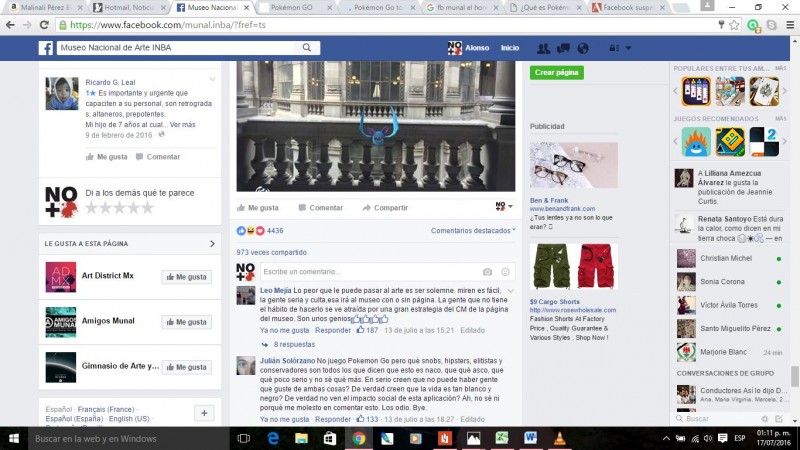Click the search magnifier in Facebook bar
Screen dimensions: 800x450
tap(307, 47)
